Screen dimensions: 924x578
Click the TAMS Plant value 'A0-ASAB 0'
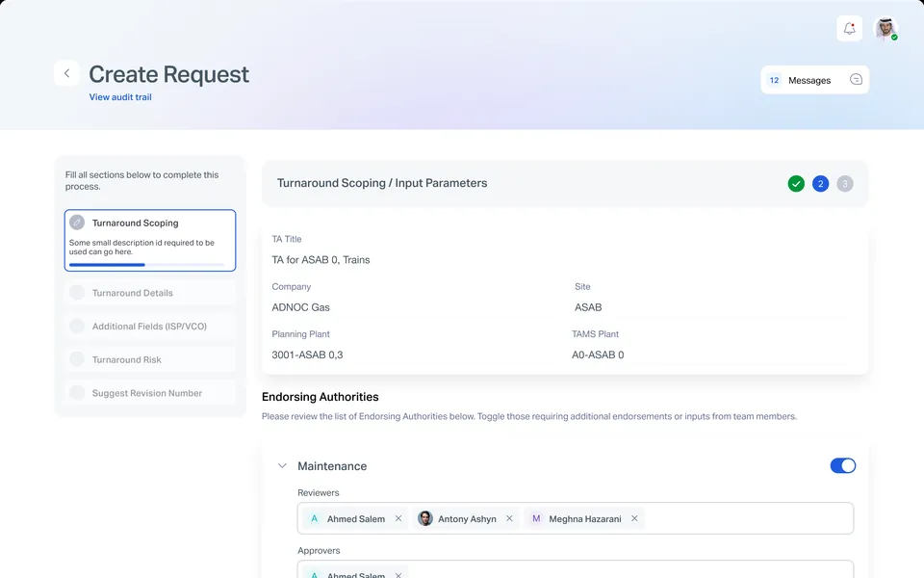tap(598, 355)
